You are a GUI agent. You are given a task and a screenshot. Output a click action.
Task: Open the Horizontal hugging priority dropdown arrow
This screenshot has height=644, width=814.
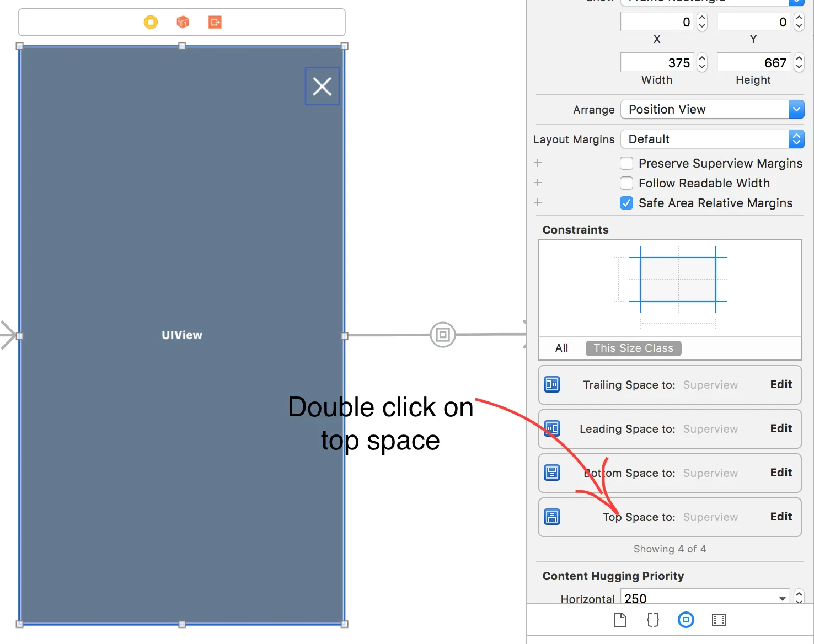782,598
